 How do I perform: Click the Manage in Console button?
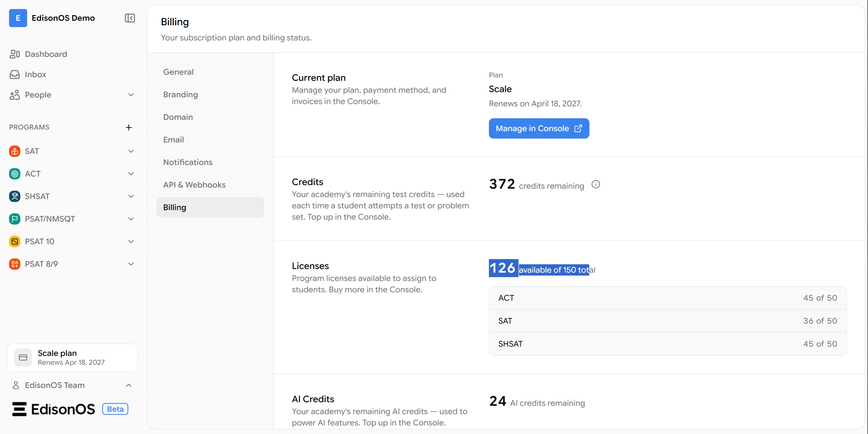pyautogui.click(x=539, y=128)
